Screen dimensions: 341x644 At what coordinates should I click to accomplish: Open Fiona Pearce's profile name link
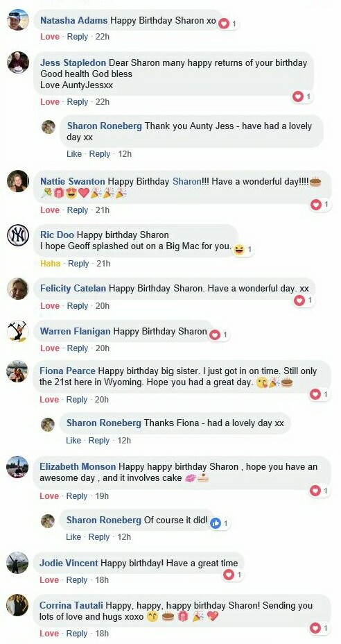68,371
